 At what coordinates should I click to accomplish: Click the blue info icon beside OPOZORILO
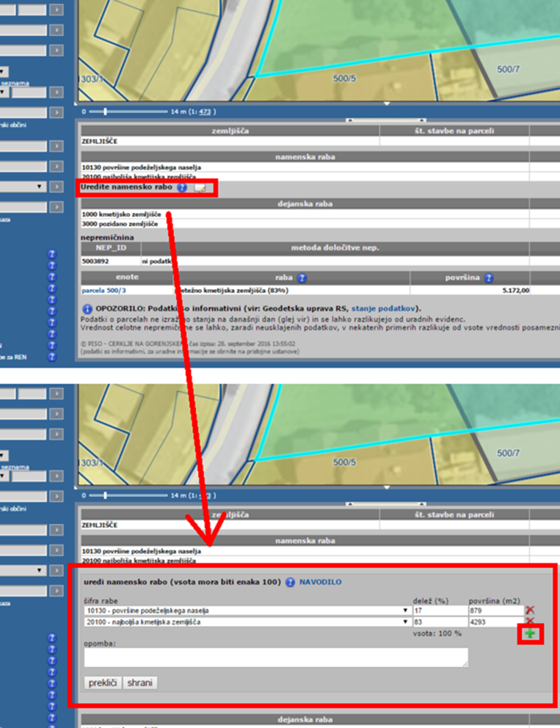(87, 308)
